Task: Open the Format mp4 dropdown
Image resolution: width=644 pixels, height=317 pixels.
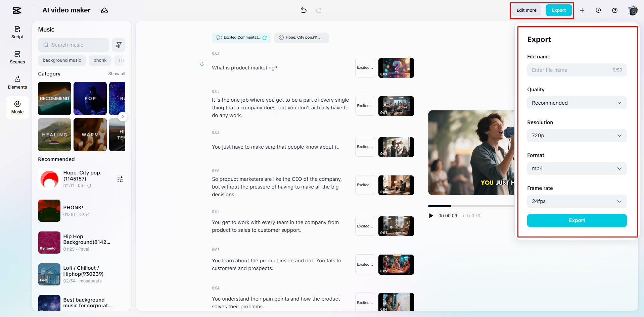Action: click(x=577, y=168)
